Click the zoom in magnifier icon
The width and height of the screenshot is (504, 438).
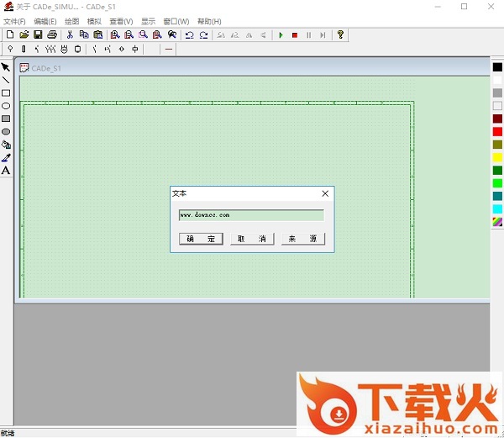pos(115,34)
